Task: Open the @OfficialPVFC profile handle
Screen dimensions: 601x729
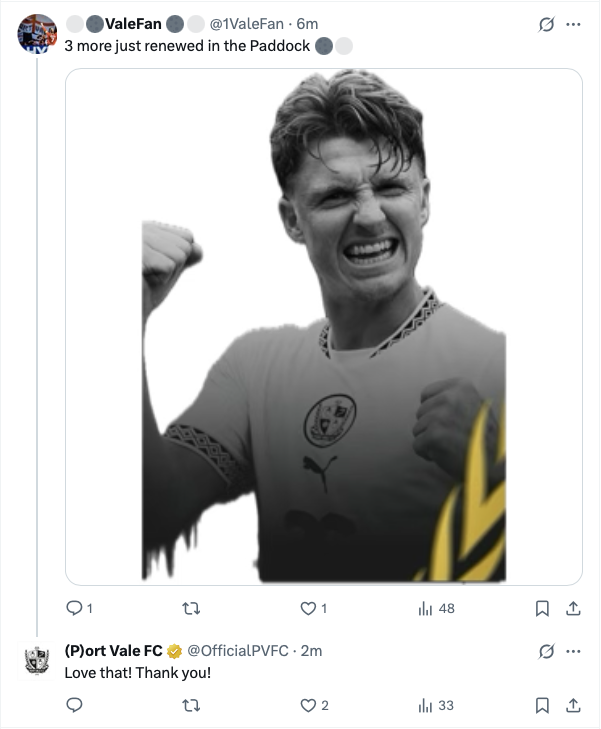Action: pos(238,651)
